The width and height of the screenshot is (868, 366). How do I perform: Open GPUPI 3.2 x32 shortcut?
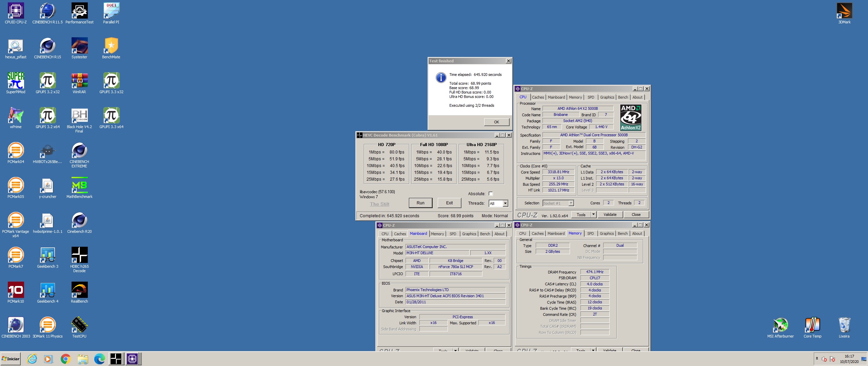tap(47, 83)
